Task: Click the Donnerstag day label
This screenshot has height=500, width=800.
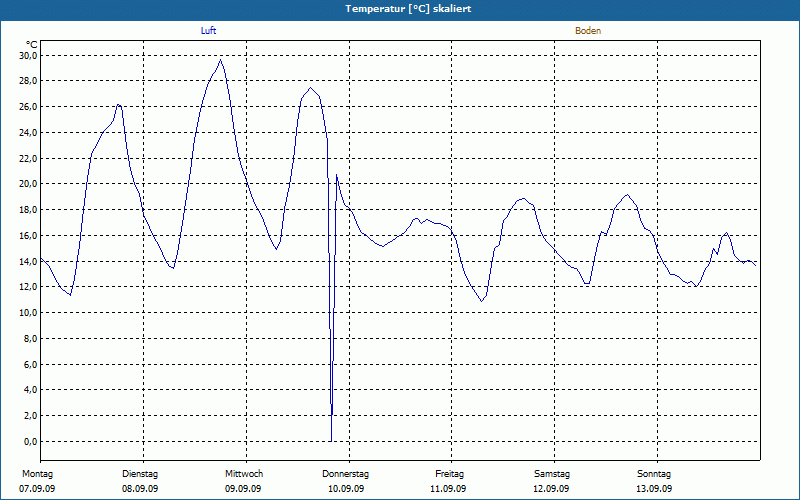Action: tap(345, 474)
